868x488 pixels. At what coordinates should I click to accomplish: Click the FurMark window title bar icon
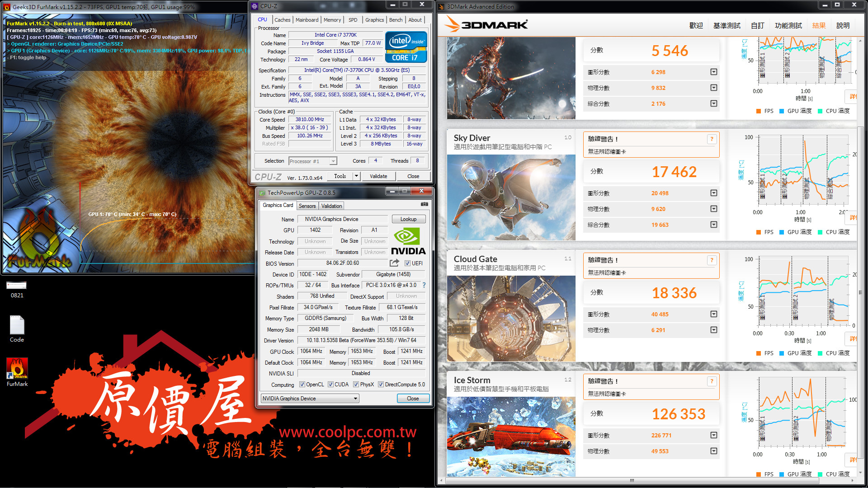(7, 7)
